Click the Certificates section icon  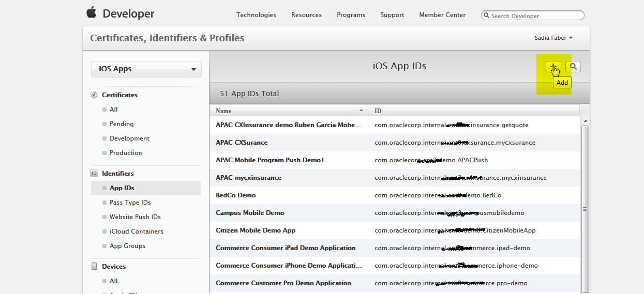(x=94, y=95)
